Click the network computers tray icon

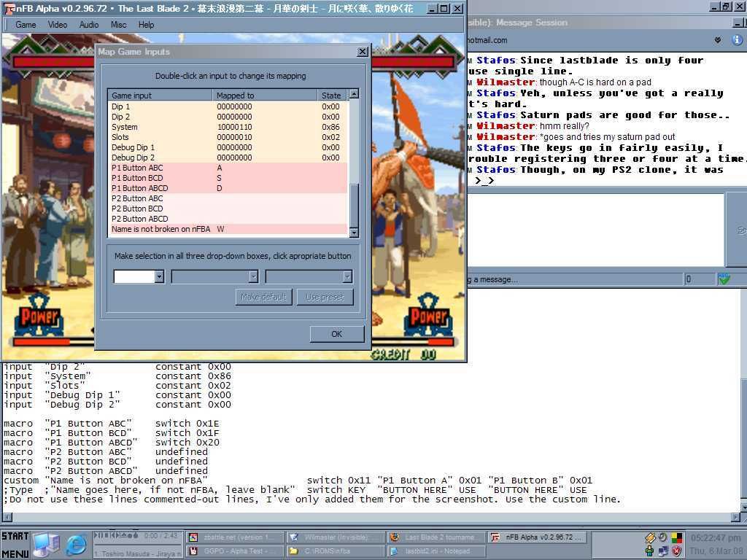click(x=663, y=551)
